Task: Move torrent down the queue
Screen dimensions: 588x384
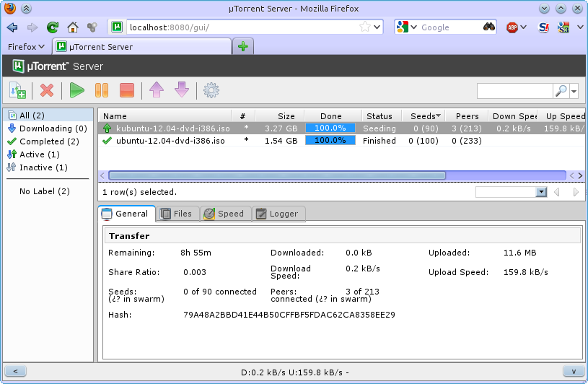Action: 182,90
